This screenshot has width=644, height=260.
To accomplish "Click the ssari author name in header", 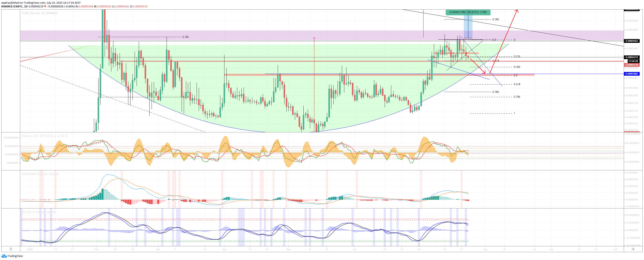I will [x=4, y=3].
